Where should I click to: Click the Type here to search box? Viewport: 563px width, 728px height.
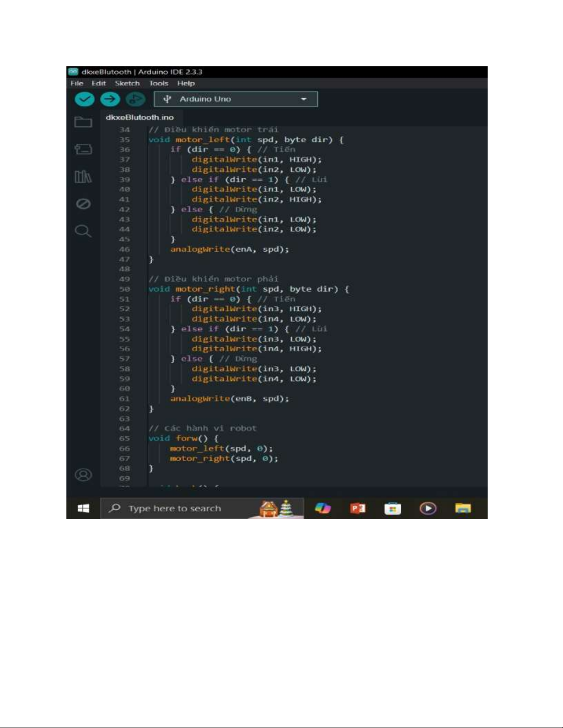click(175, 508)
